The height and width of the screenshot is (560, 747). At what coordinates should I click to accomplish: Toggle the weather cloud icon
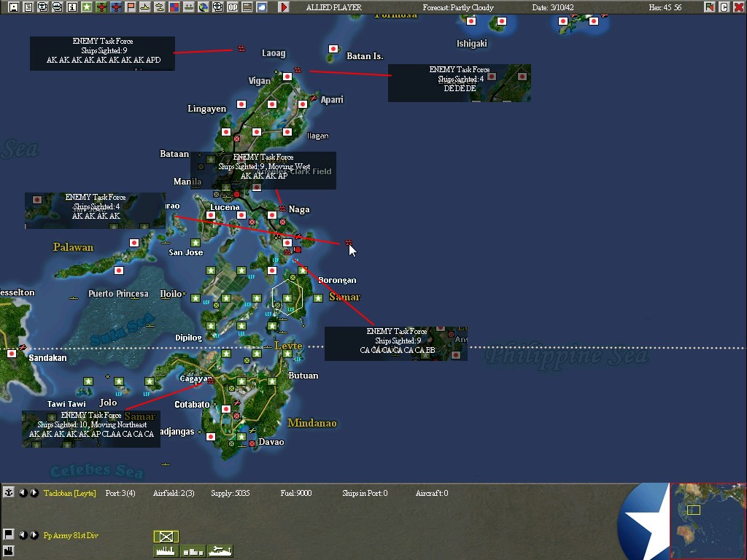(x=262, y=7)
